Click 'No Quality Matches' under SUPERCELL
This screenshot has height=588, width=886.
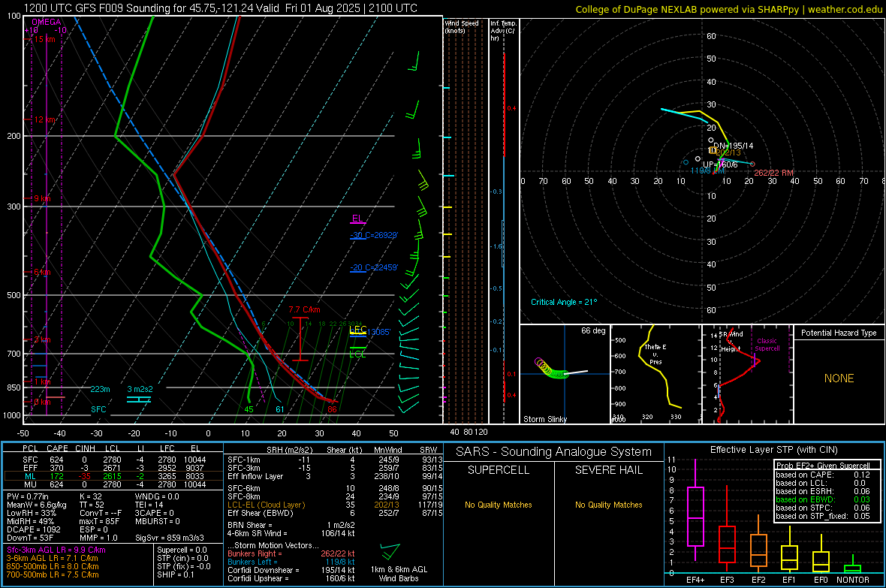[x=498, y=505]
